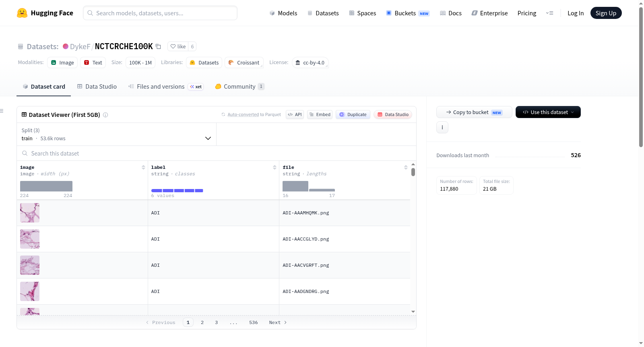Open Data Studio from viewer header

point(393,114)
